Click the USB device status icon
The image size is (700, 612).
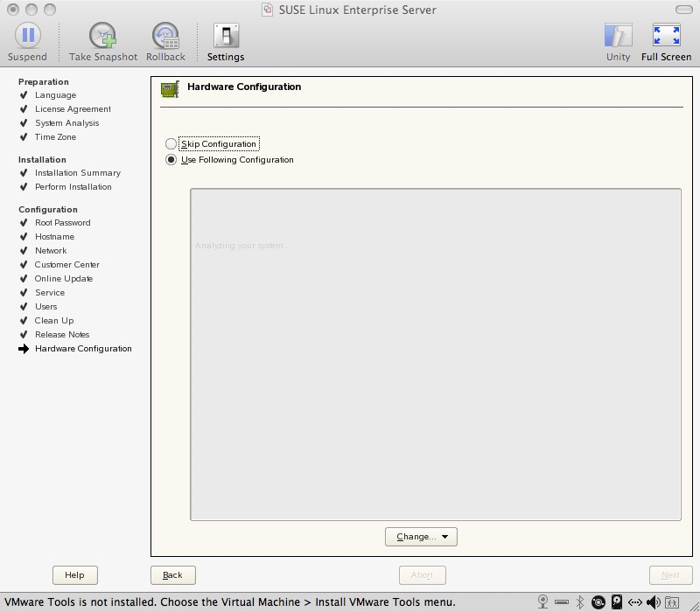562,602
